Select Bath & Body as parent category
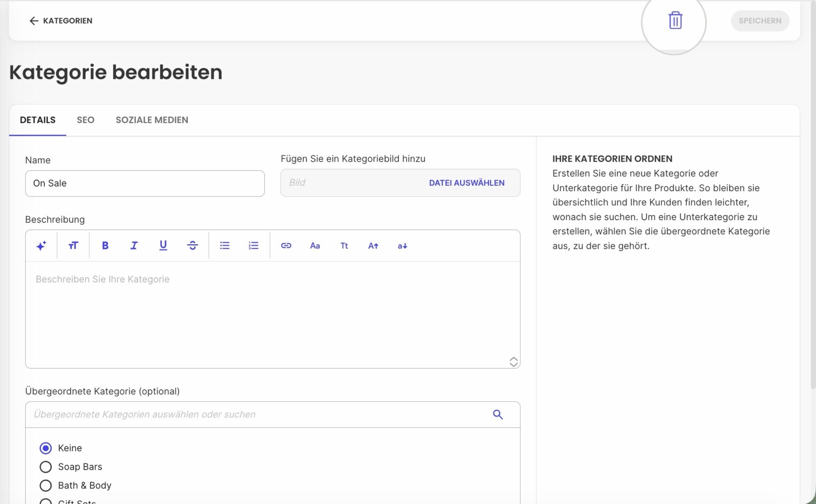This screenshot has height=504, width=816. coord(46,486)
